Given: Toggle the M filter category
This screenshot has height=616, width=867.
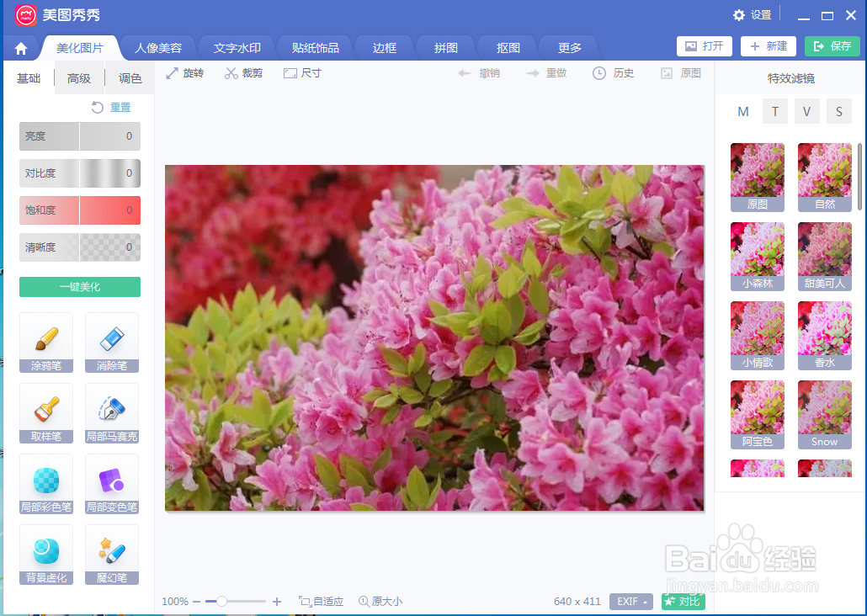Looking at the screenshot, I should 743,110.
